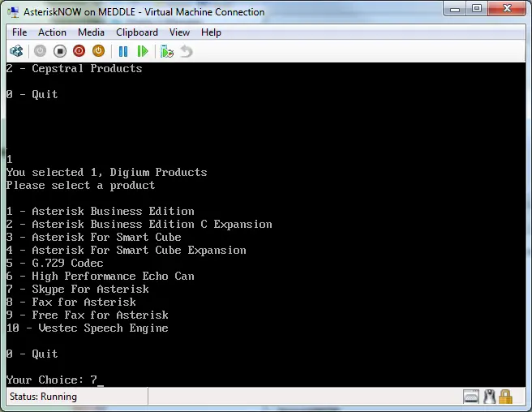Image resolution: width=532 pixels, height=412 pixels.
Task: Open the Action menu
Action: click(52, 32)
